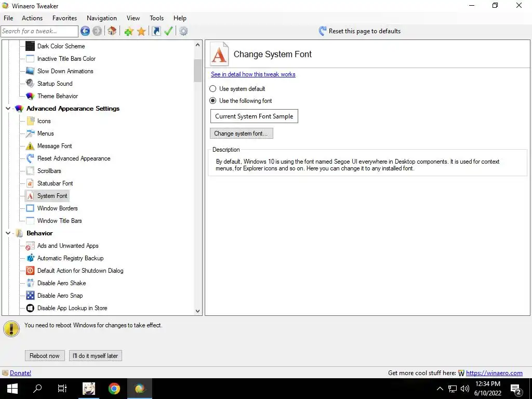The width and height of the screenshot is (532, 399).
Task: Collapse Advanced Appearance Settings section
Action: pyautogui.click(x=8, y=109)
